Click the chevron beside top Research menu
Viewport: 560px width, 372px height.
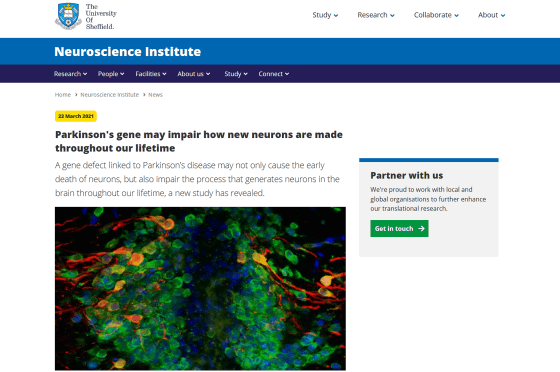click(x=392, y=15)
